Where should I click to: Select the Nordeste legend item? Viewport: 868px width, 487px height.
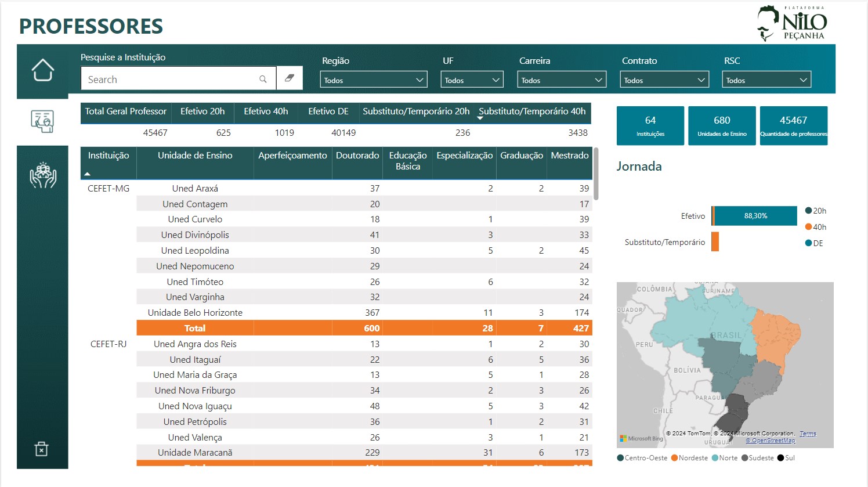(x=690, y=458)
